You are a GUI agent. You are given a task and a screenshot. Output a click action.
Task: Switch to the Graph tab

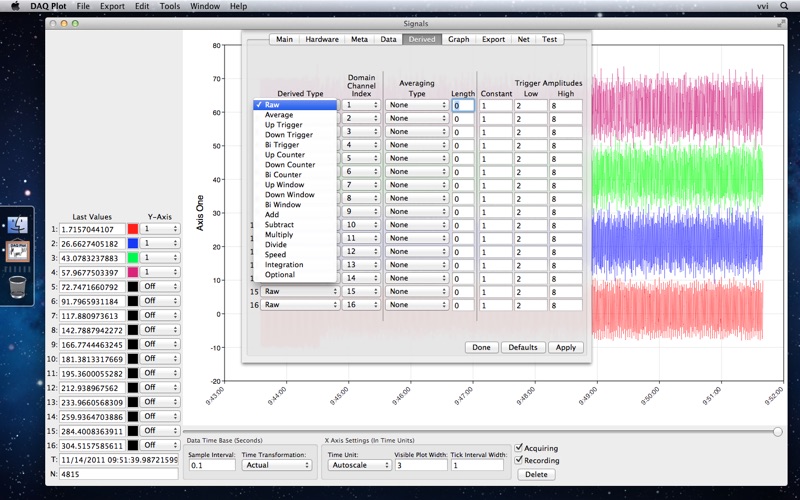coord(459,39)
